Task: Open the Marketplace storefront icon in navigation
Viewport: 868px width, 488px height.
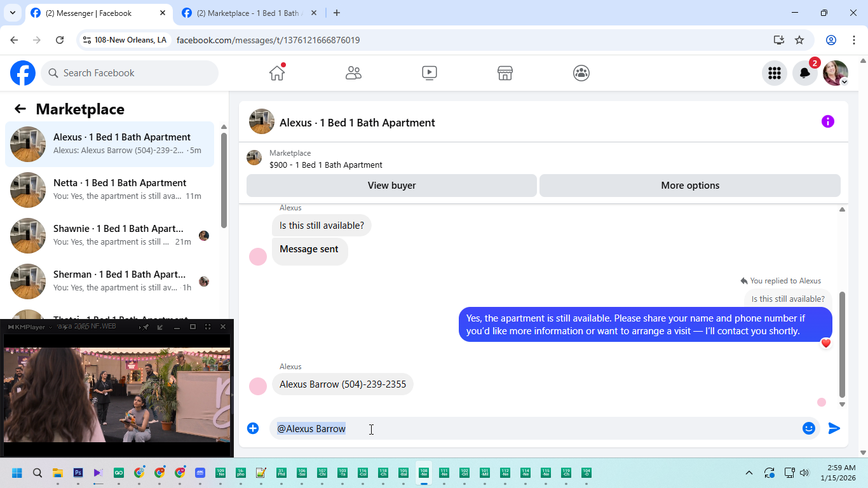Action: point(505,73)
